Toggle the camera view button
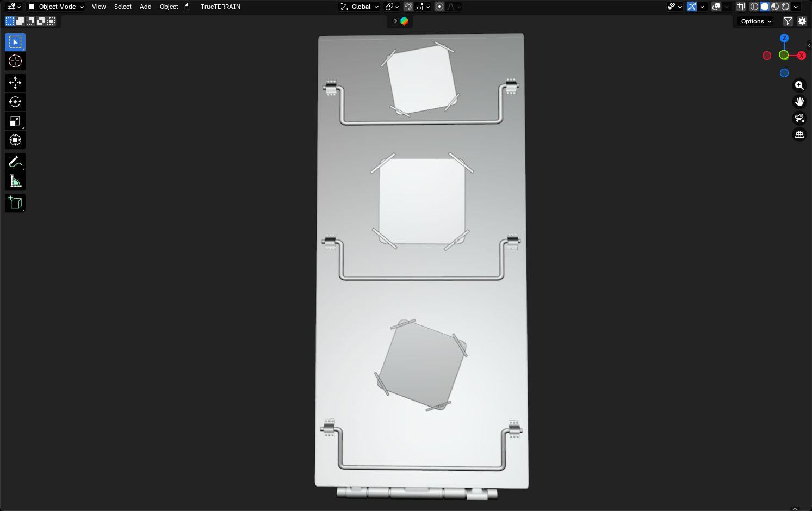This screenshot has height=511, width=812. point(799,118)
